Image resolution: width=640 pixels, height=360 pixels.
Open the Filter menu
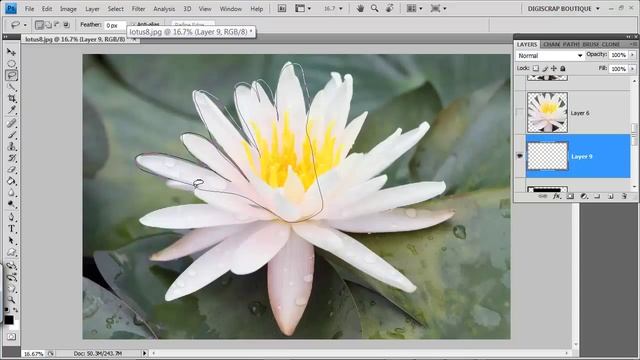click(138, 9)
